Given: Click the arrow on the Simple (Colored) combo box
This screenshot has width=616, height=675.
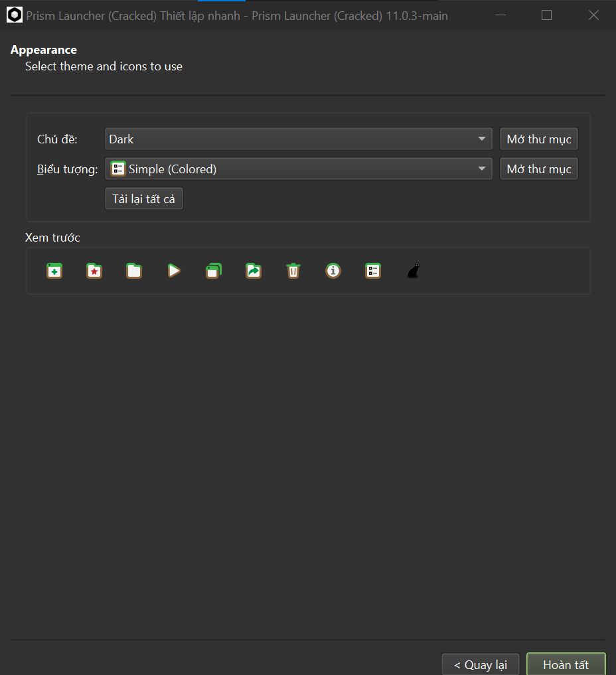Looking at the screenshot, I should pos(482,169).
